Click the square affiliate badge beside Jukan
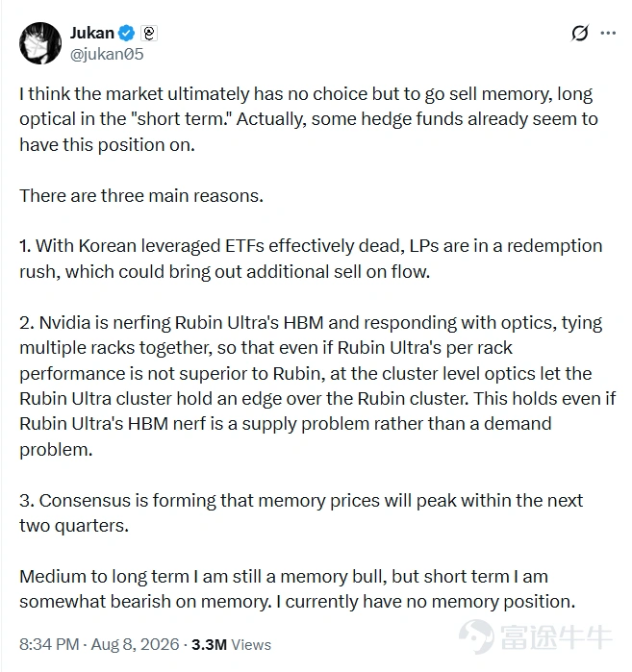 (x=149, y=33)
